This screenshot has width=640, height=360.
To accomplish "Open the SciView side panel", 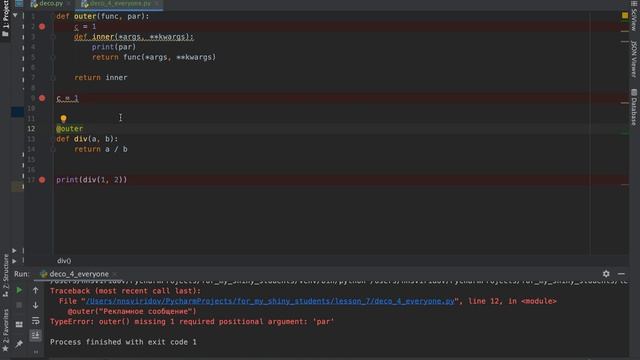I will pyautogui.click(x=633, y=15).
